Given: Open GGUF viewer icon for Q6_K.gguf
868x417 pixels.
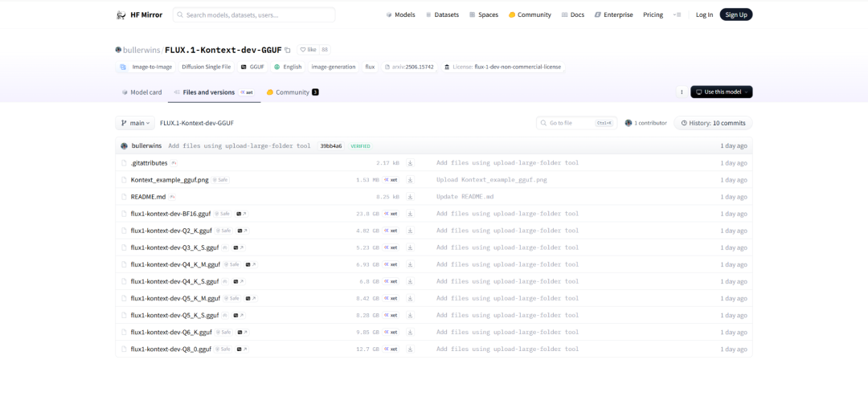Looking at the screenshot, I should [243, 333].
